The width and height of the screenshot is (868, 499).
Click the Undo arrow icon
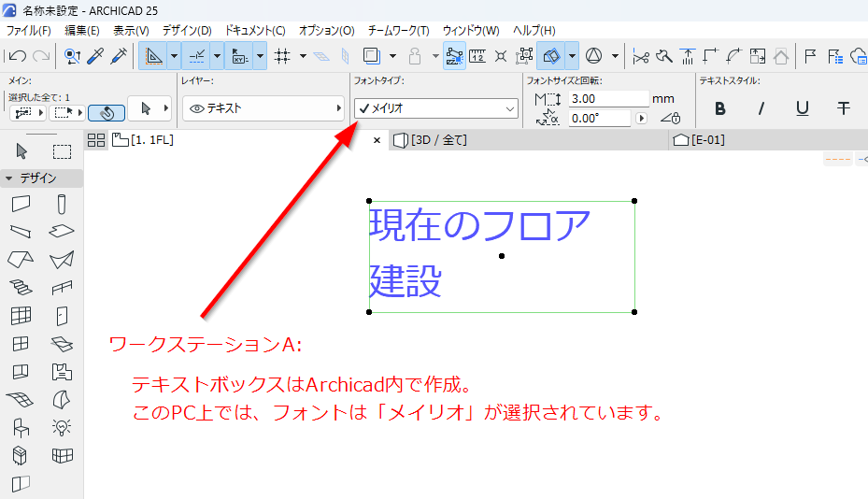(x=17, y=56)
